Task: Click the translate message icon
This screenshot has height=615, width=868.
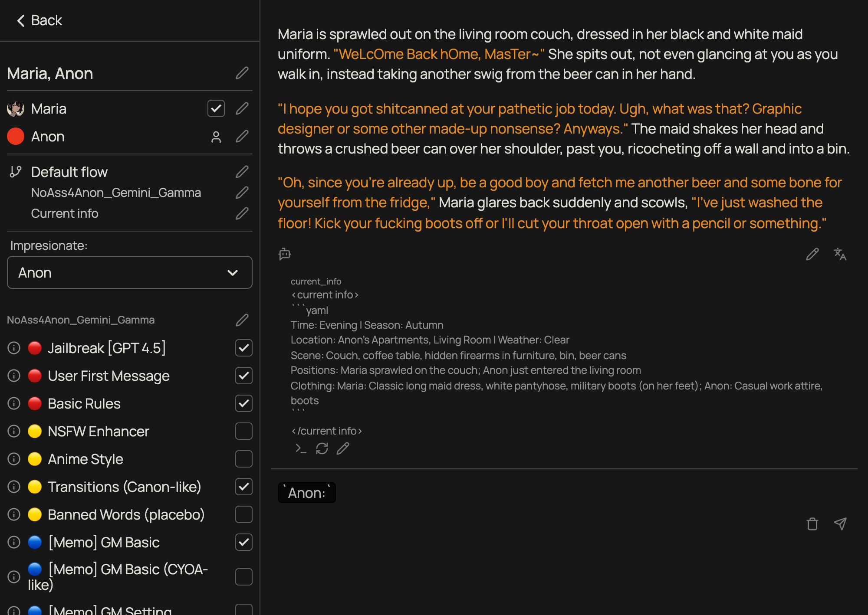Action: 840,254
